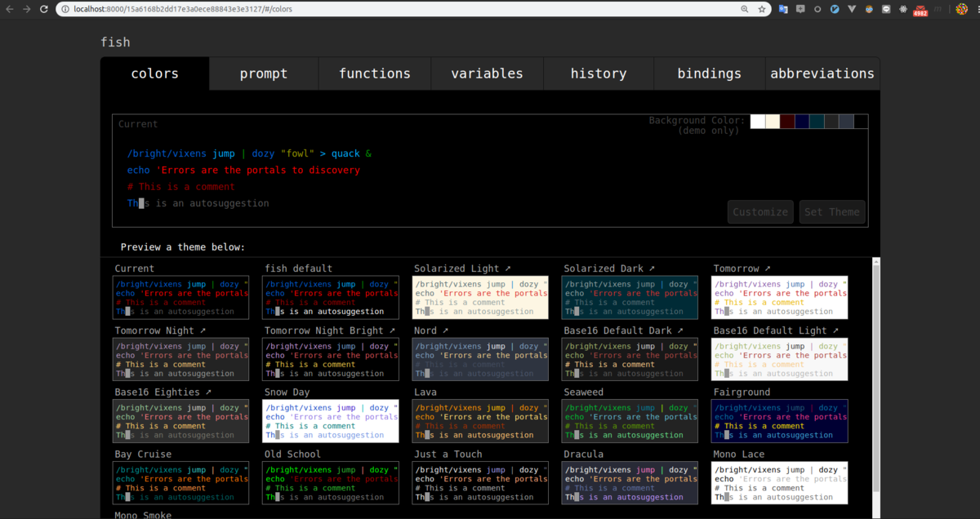
Task: Click the Customize button
Action: pos(760,212)
